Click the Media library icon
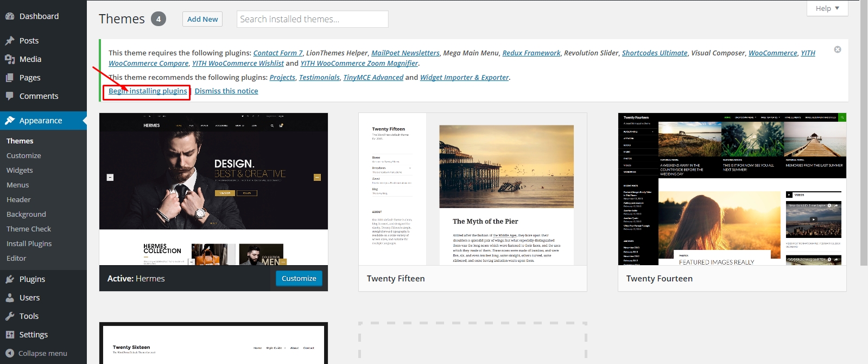This screenshot has width=868, height=364. point(10,59)
